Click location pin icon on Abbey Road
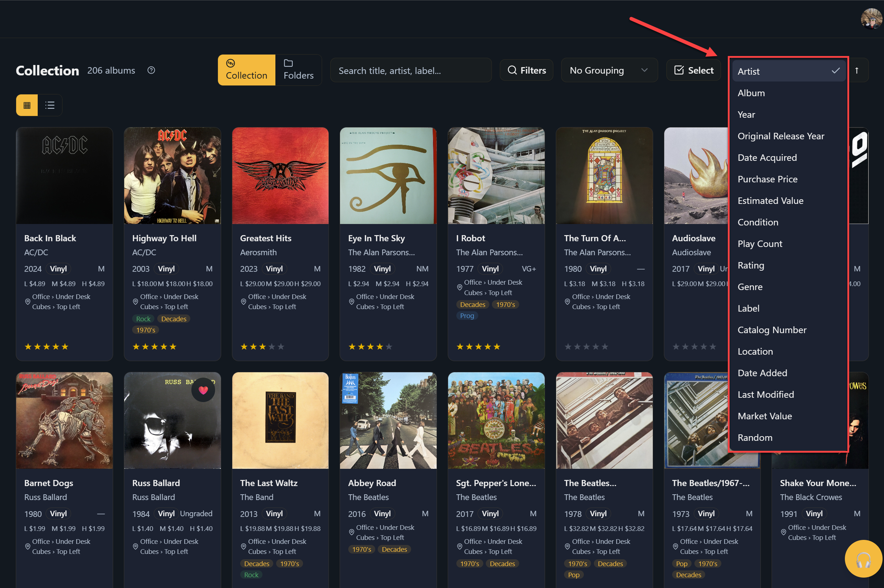 tap(352, 532)
